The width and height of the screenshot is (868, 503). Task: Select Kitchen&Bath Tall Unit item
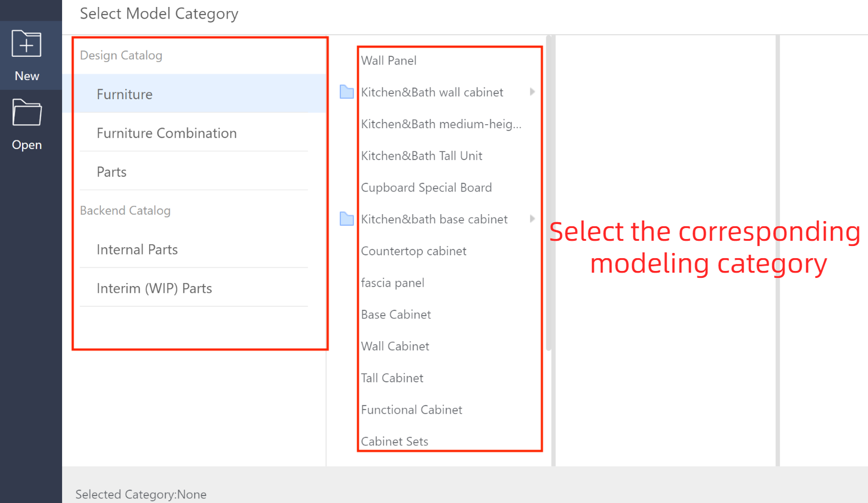(x=422, y=155)
